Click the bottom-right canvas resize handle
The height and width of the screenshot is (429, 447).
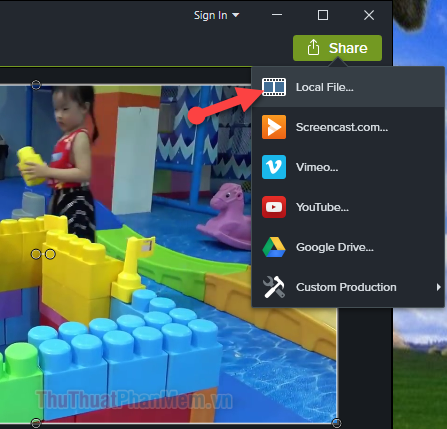coord(337,423)
